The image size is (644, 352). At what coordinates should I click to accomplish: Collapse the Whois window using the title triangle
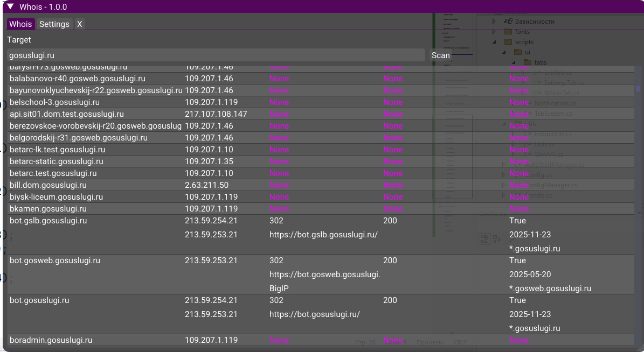coord(11,6)
